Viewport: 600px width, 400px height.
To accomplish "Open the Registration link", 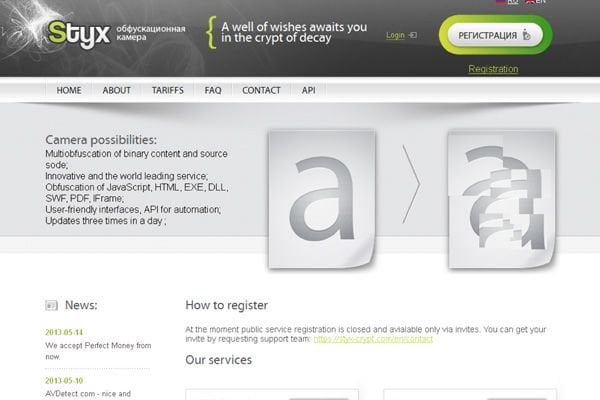I will 493,69.
